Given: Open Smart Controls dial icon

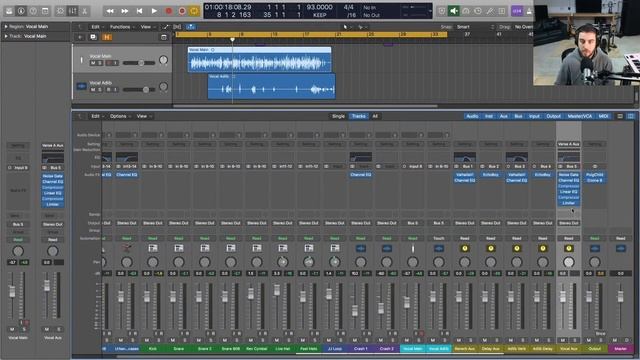Looking at the screenshot, I should click(60, 11).
